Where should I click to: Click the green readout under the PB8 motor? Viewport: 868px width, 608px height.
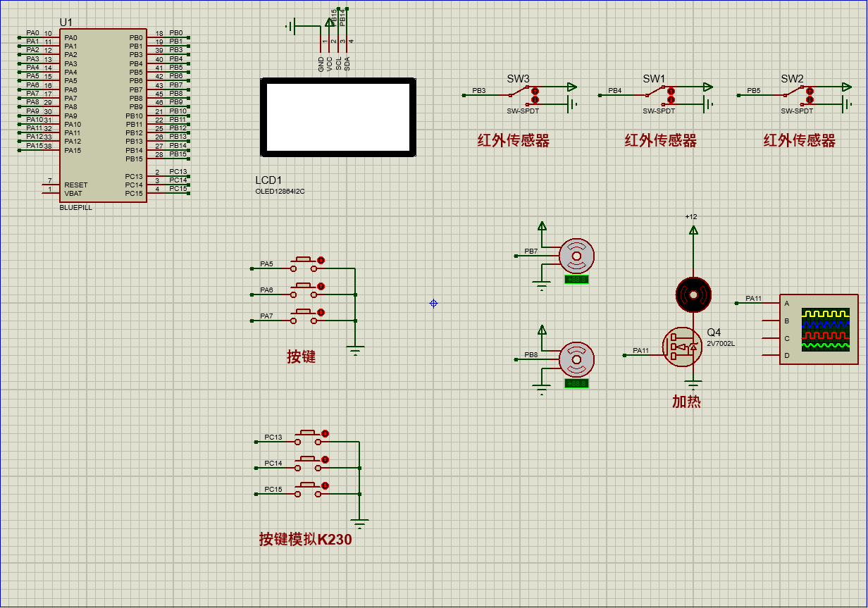(x=576, y=383)
